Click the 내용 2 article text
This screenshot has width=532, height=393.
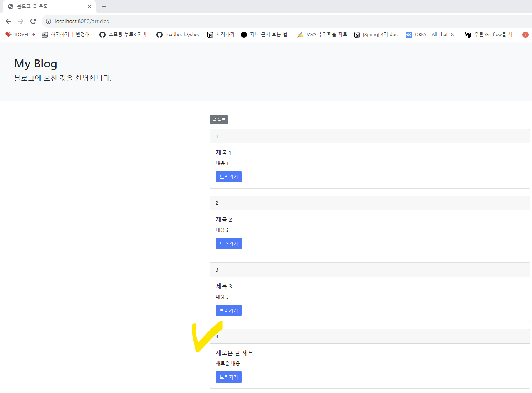pyautogui.click(x=222, y=230)
